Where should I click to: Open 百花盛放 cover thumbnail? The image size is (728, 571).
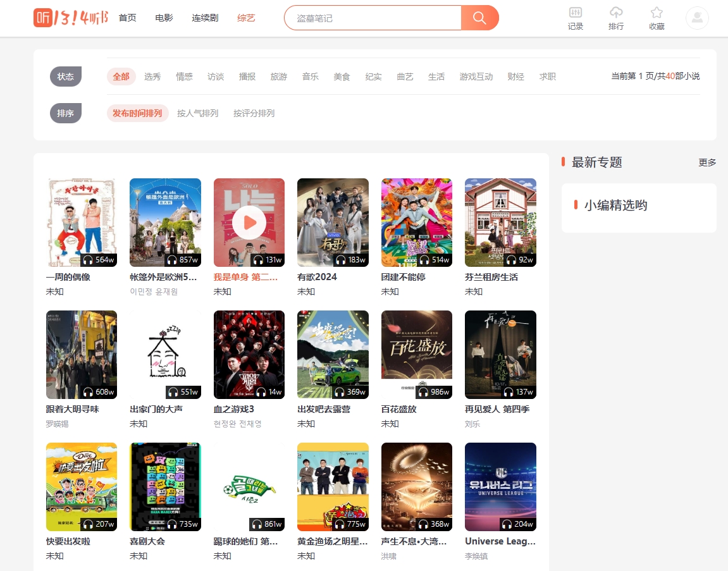(416, 355)
